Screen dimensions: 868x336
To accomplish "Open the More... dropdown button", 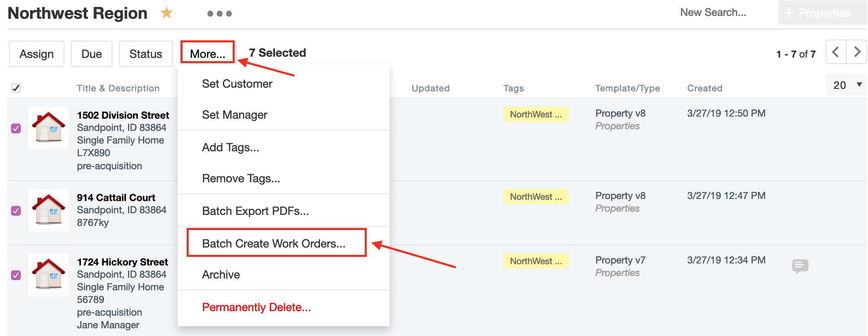I will (x=207, y=53).
